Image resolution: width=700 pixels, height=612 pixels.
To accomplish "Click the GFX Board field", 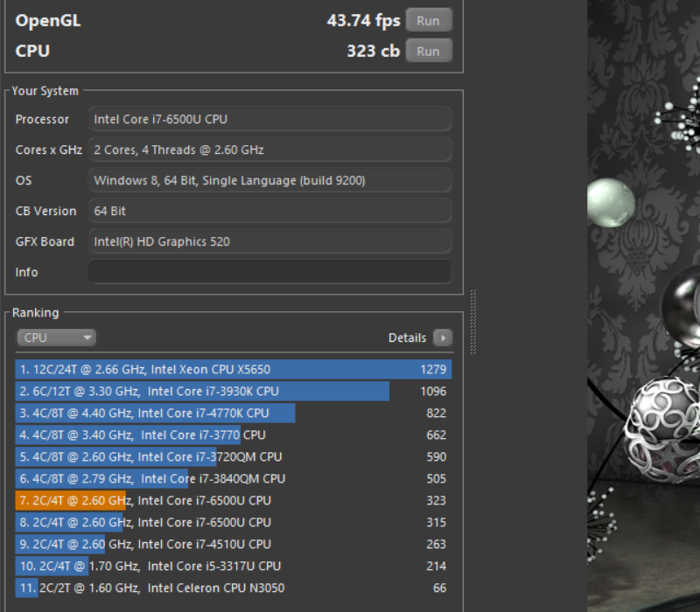I will pos(270,241).
